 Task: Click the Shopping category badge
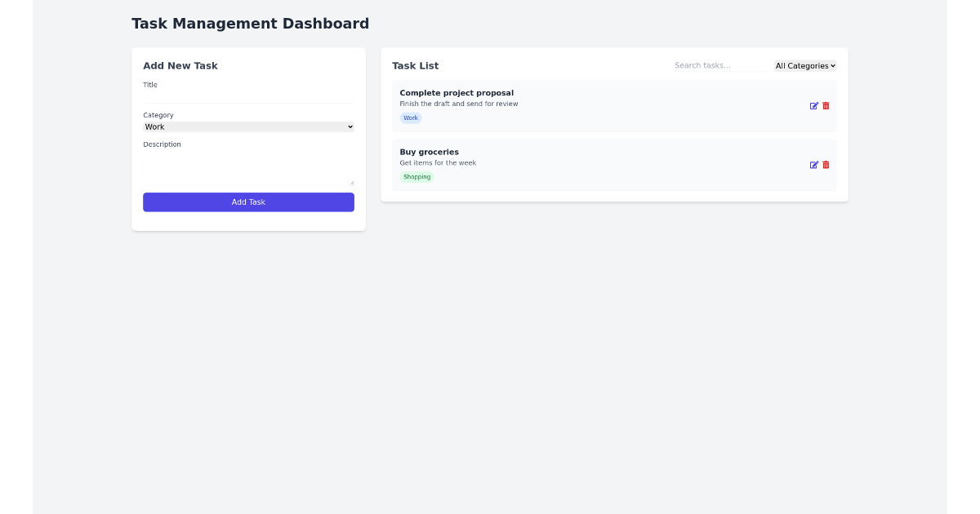point(416,176)
